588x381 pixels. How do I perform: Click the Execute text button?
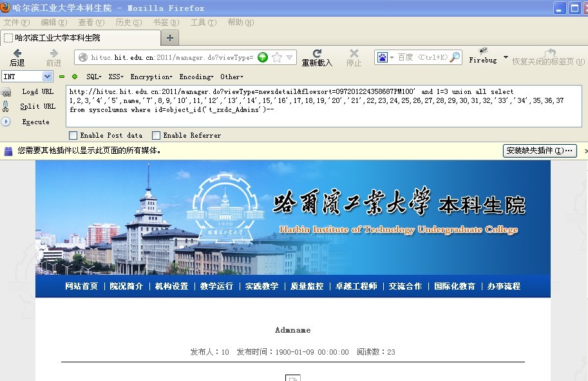point(35,122)
